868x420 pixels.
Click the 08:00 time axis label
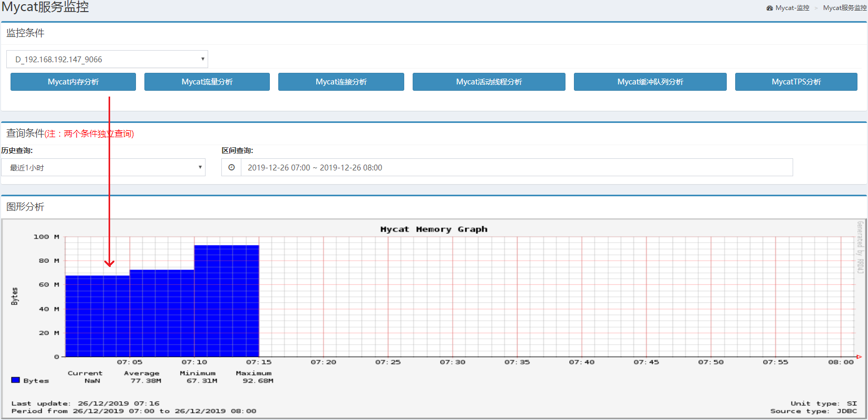point(841,362)
